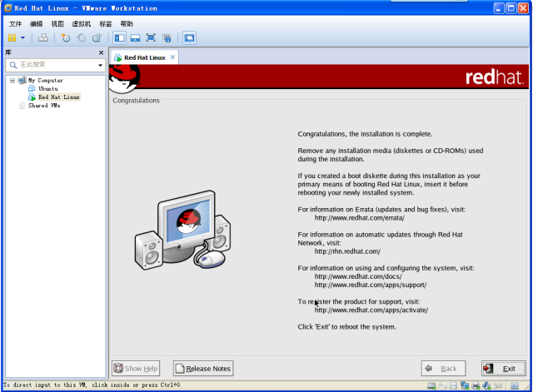Screen dimensions: 533x392
Task: Toggle the thumbnail bar view icon
Action: 135,37
